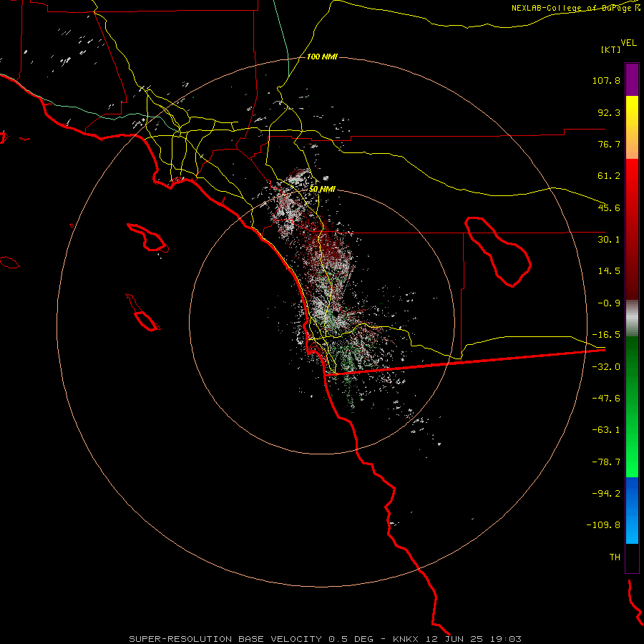Select the -32.0 scale value
The height and width of the screenshot is (644, 644).
point(606,367)
